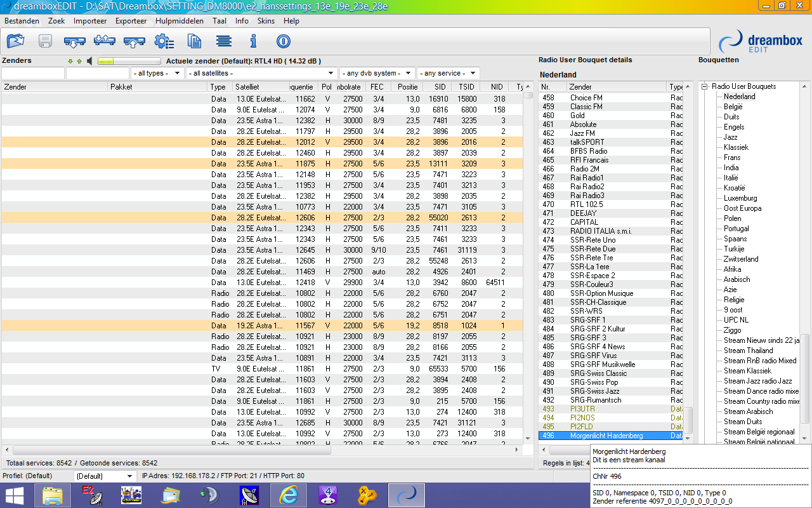The image size is (812, 508).
Task: Click the second Pakket filter input field
Action: point(98,74)
